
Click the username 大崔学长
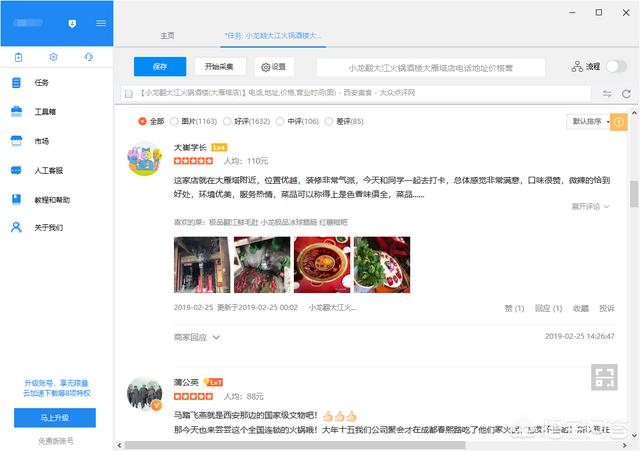(190, 147)
